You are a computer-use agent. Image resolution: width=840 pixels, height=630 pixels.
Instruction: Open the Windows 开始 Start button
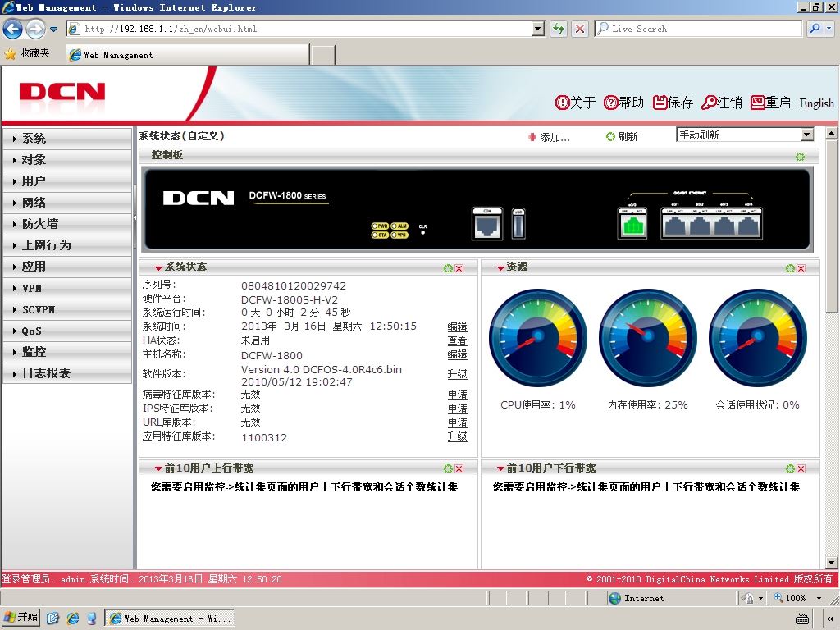pyautogui.click(x=21, y=618)
